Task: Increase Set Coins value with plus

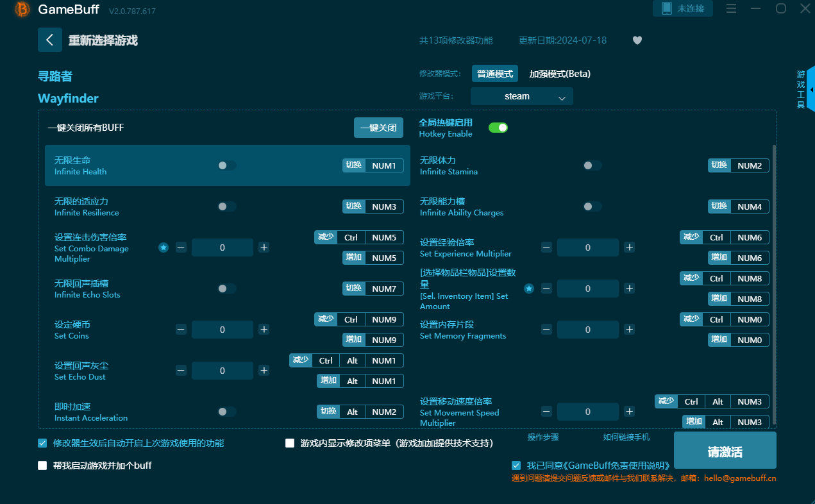Action: pyautogui.click(x=264, y=330)
